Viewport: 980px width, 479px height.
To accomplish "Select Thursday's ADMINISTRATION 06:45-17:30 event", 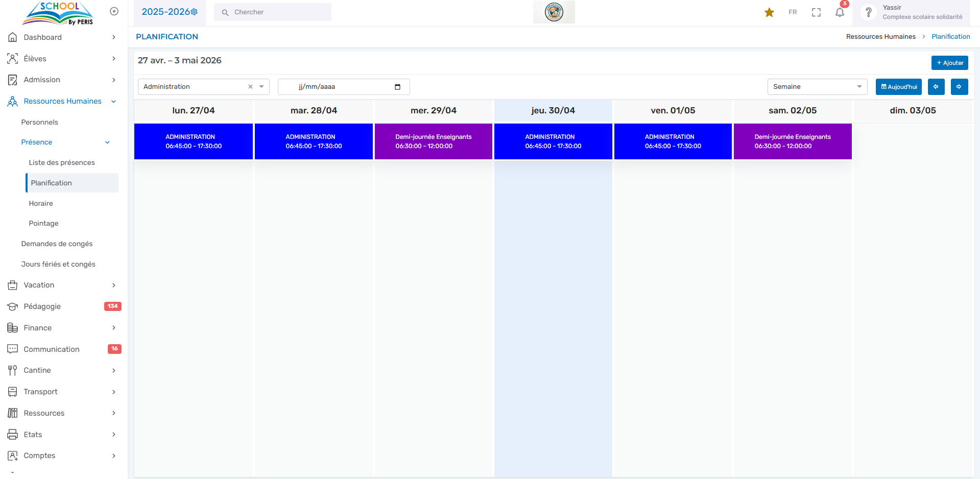I will click(x=553, y=141).
